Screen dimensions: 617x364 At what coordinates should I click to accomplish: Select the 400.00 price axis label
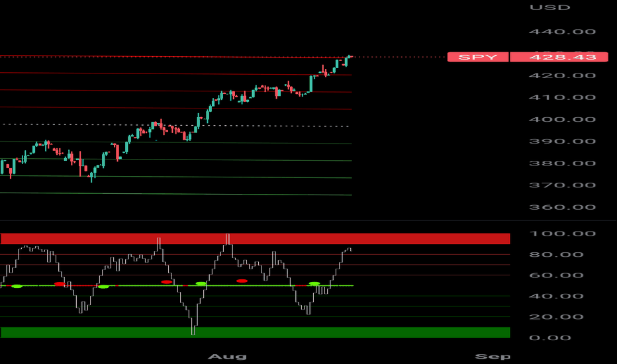[562, 119]
